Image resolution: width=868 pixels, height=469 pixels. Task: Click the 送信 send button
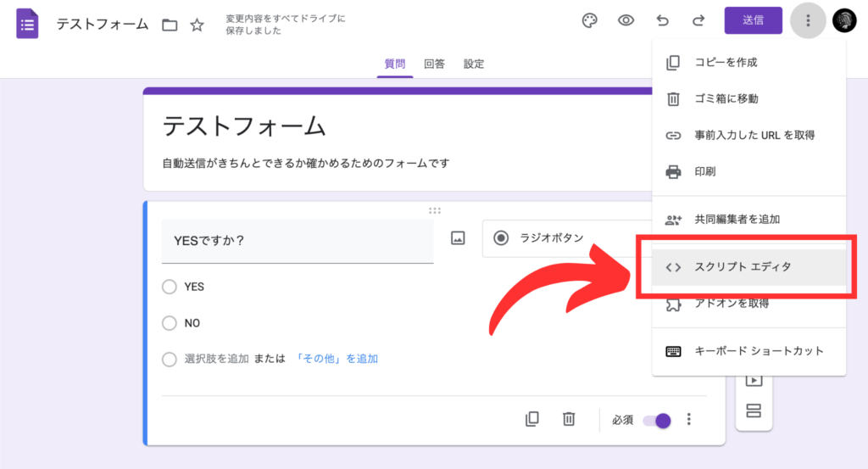753,21
